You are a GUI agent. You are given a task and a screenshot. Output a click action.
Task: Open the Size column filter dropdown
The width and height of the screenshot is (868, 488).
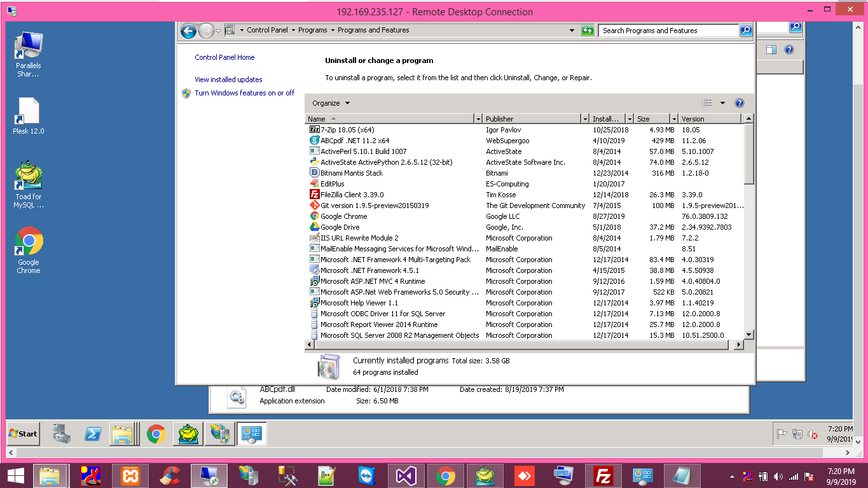(674, 119)
